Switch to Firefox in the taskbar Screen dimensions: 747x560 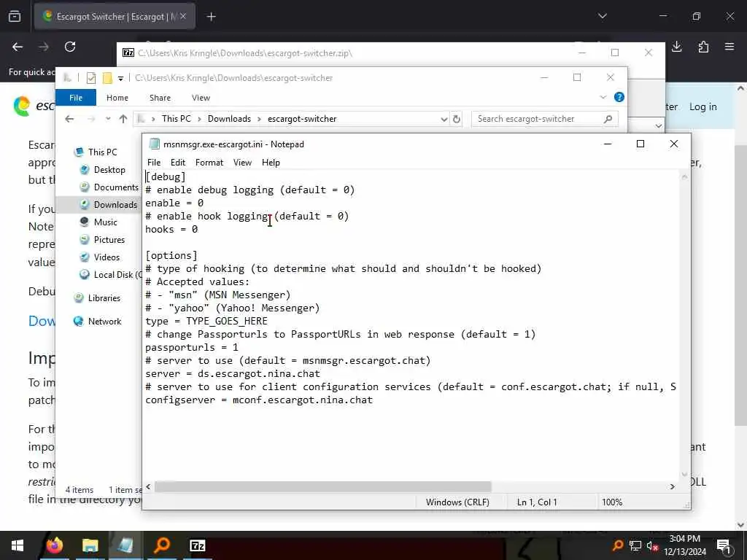click(x=54, y=545)
